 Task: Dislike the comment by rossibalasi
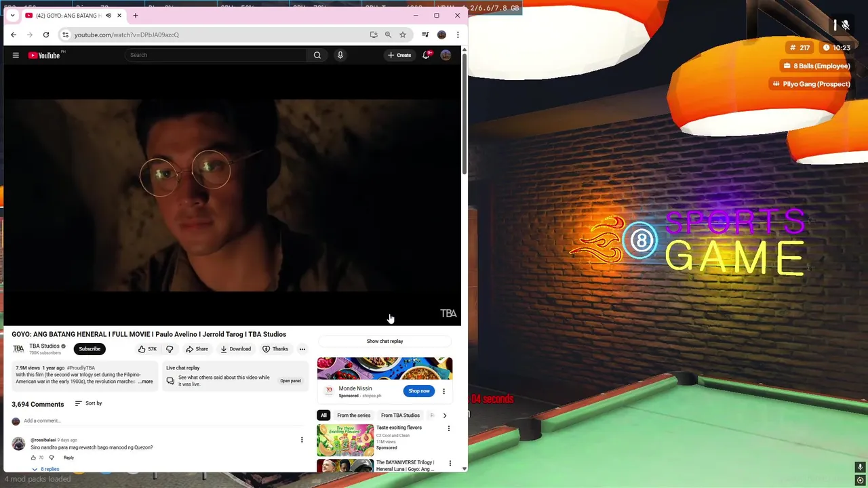click(52, 457)
